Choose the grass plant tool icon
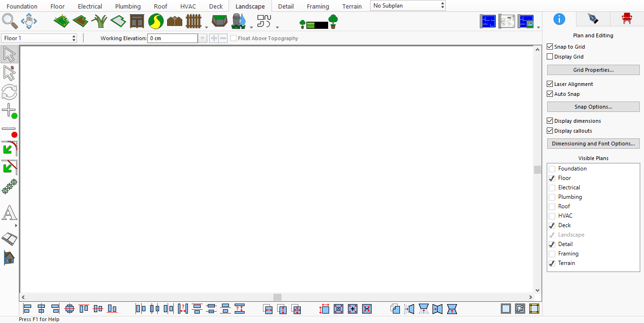The height and width of the screenshot is (323, 644). [x=99, y=21]
